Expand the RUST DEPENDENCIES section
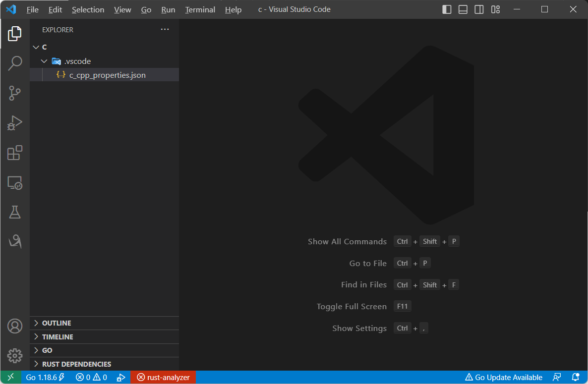The image size is (588, 384). [x=104, y=364]
